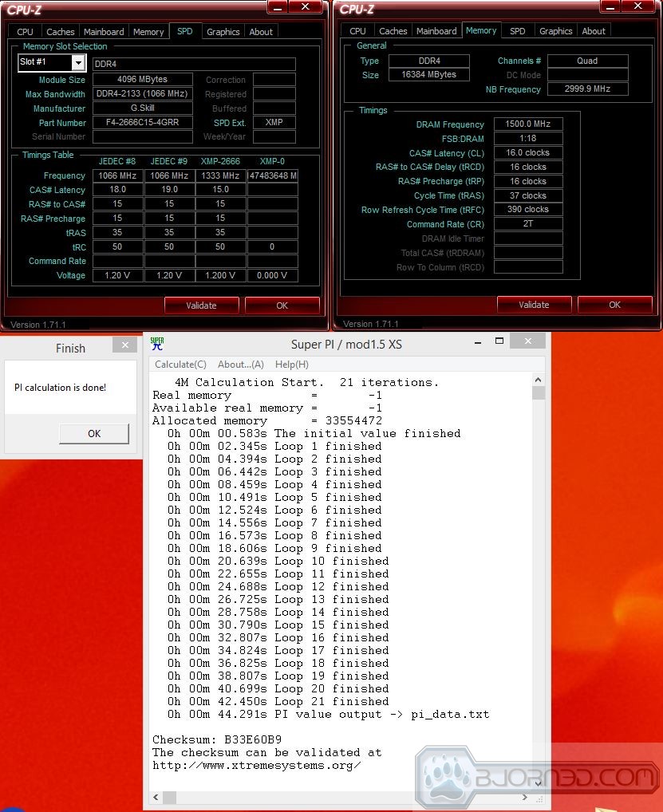Click the Max Bandwidth field DDR4-2133 (1066 MHz)
This screenshot has height=812, width=663.
(x=143, y=94)
